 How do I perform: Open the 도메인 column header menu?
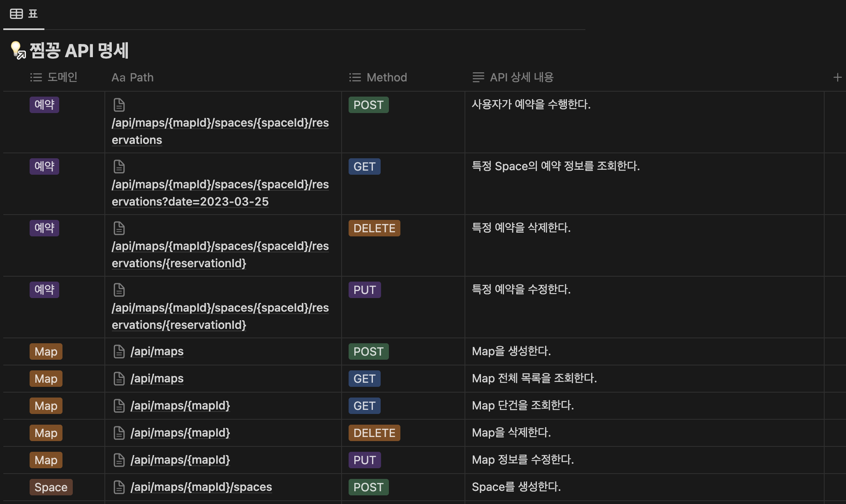pyautogui.click(x=54, y=77)
